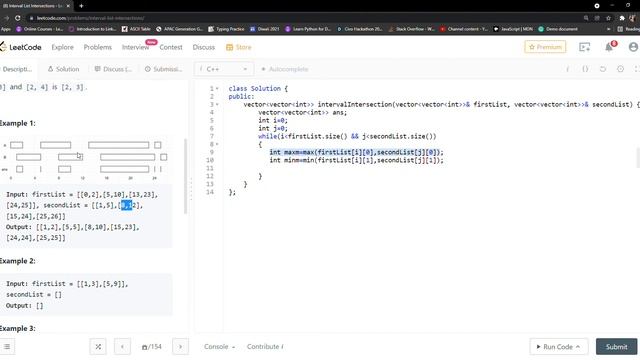Open the C++ language dropdown

[224, 69]
